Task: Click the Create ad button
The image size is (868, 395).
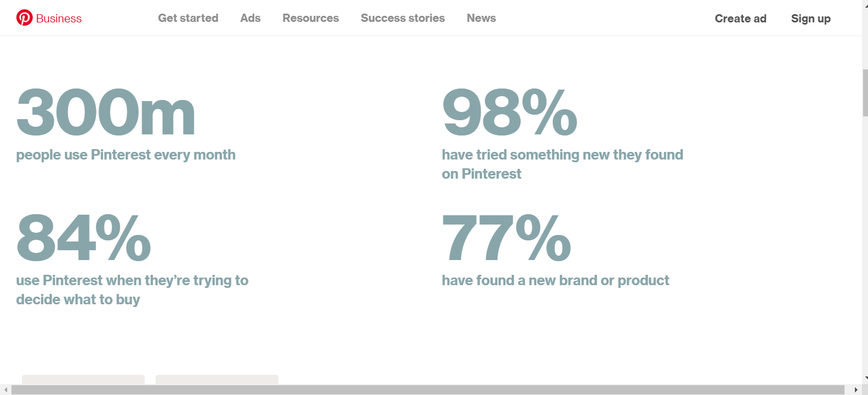Action: tap(741, 19)
